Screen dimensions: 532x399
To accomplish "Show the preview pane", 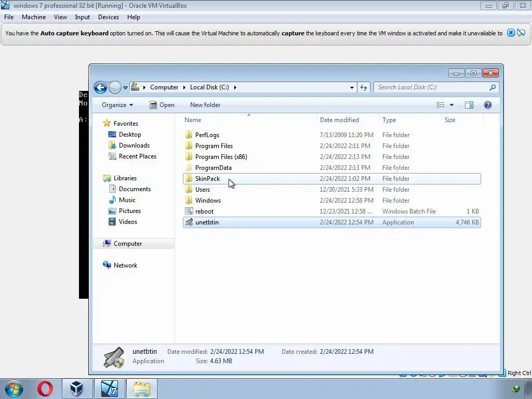I will [469, 105].
